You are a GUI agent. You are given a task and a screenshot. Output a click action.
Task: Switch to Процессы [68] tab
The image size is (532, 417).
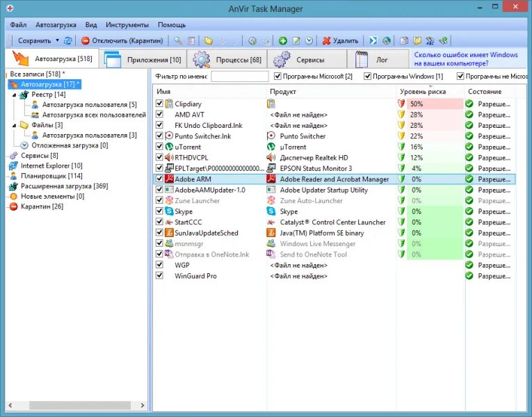tap(227, 60)
